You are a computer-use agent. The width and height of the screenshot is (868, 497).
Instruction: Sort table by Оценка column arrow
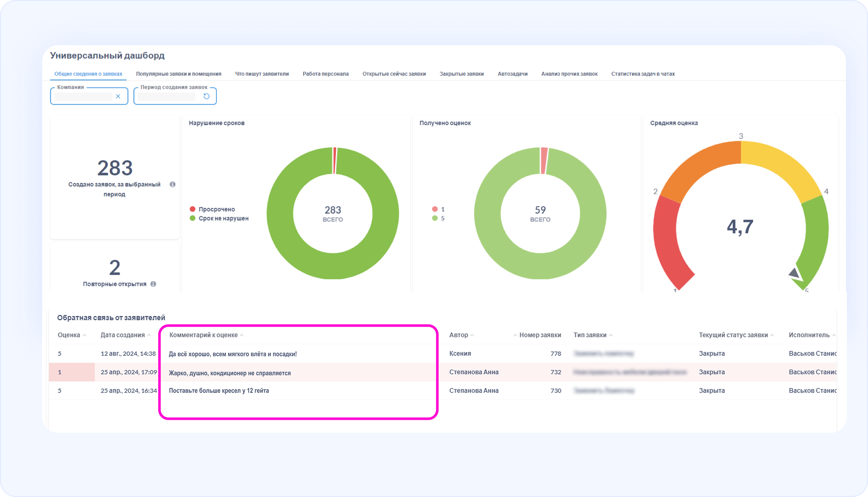point(85,335)
